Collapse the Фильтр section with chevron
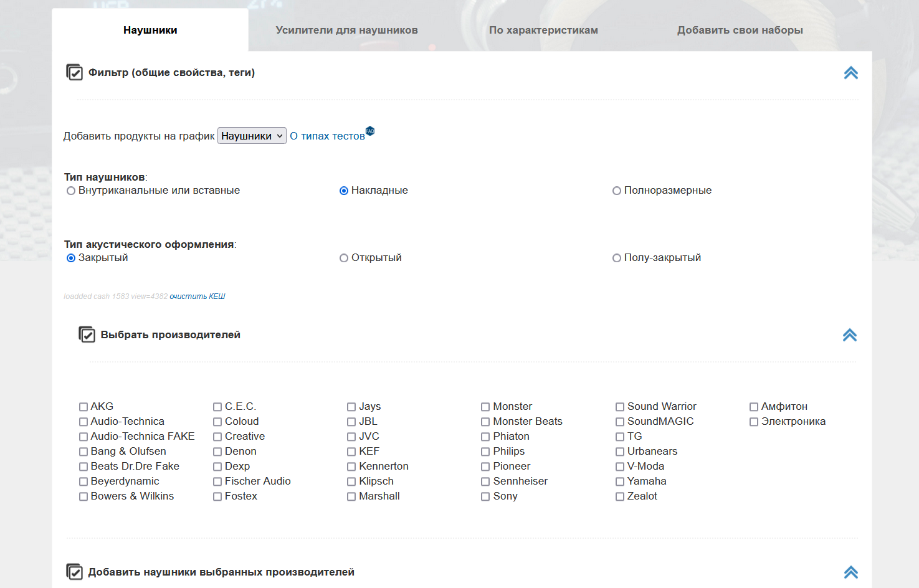919x588 pixels. click(850, 73)
